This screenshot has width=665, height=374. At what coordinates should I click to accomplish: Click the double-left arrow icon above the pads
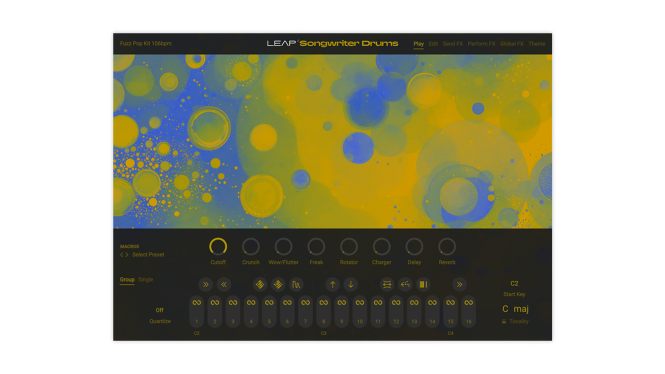click(x=224, y=285)
